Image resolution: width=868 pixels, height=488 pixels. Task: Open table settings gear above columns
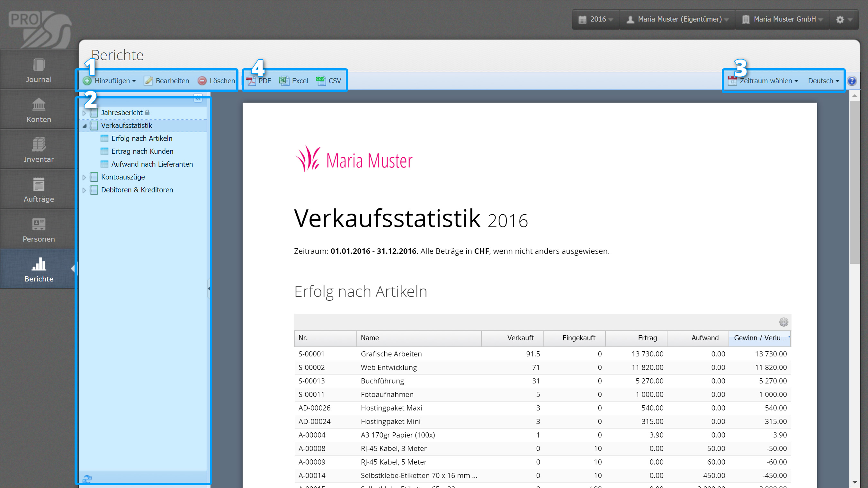pos(783,322)
